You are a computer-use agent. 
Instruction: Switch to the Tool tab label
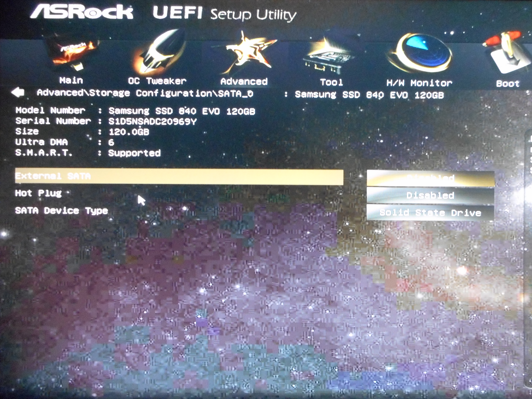coord(331,83)
